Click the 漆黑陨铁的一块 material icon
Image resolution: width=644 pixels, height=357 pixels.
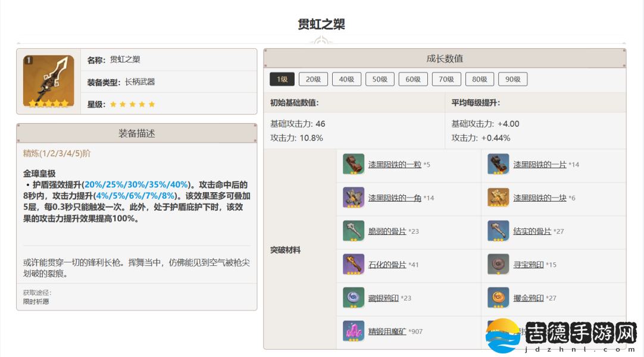[498, 198]
